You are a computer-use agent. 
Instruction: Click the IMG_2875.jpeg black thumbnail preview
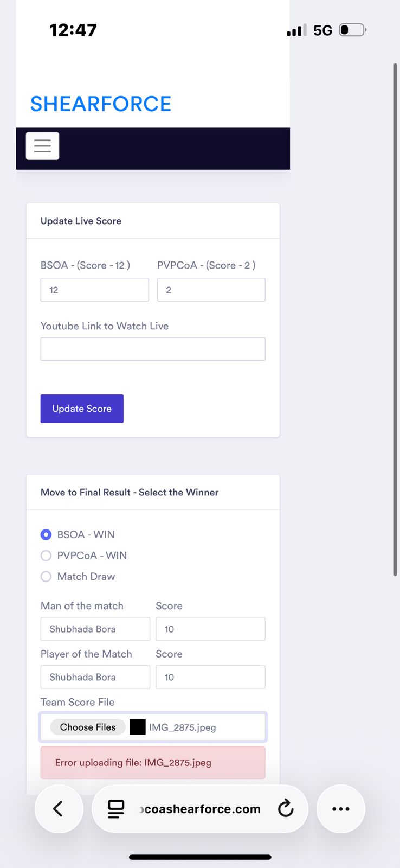[138, 727]
